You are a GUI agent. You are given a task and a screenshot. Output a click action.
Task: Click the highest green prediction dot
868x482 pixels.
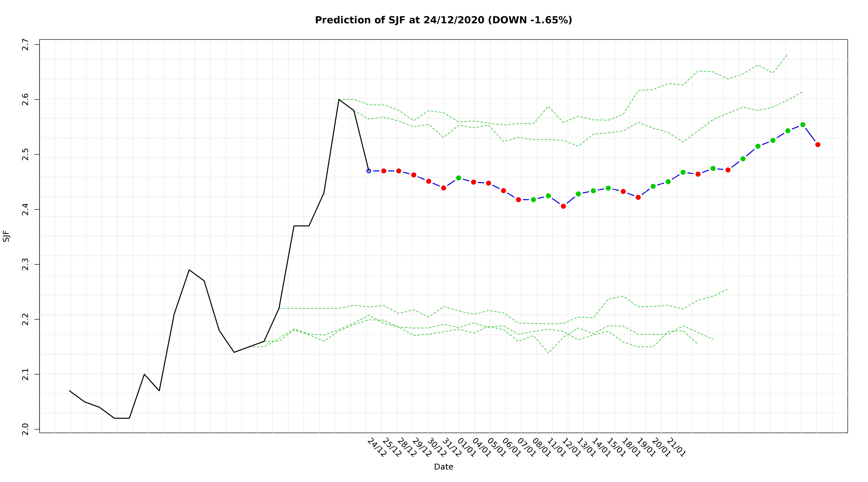coord(803,125)
